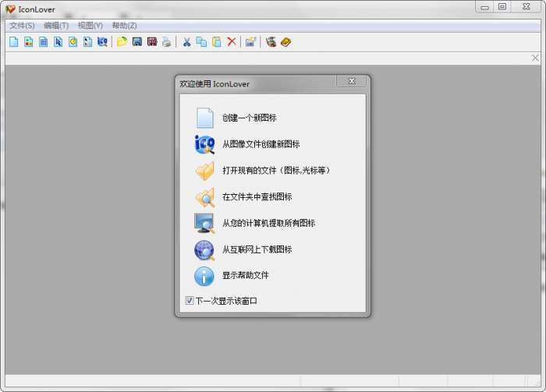This screenshot has height=392, width=546.
Task: Select 打开现有的文件（图标,光标等）
Action: [276, 171]
